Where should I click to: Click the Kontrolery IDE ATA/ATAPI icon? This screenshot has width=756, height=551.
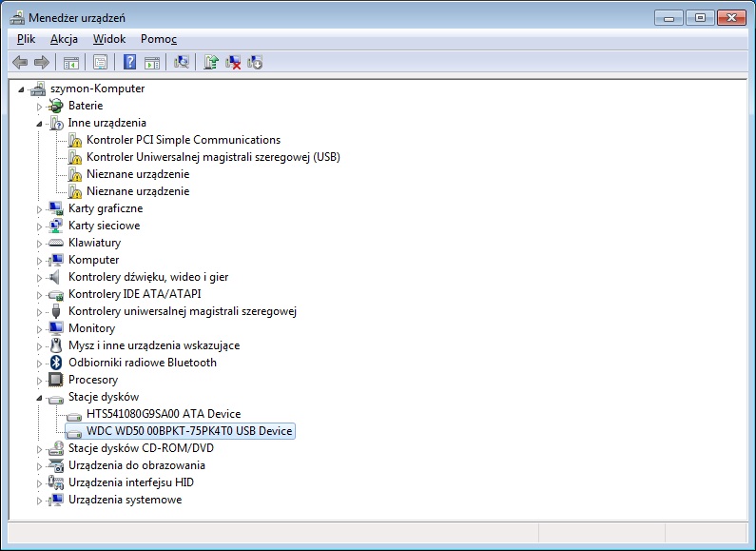pos(56,294)
